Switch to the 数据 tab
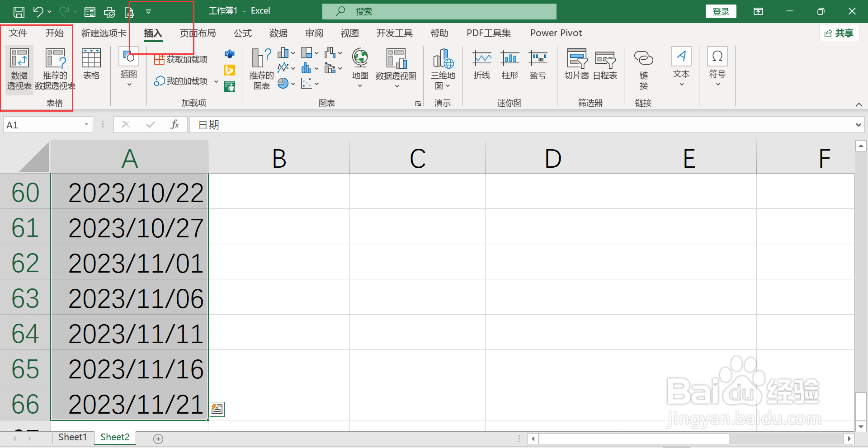 [x=278, y=33]
